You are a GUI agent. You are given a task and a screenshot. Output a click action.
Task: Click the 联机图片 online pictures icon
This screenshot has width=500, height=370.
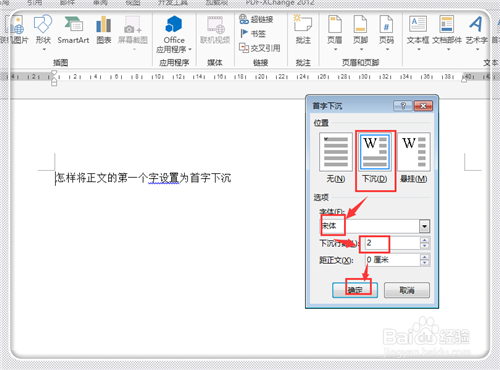click(14, 30)
